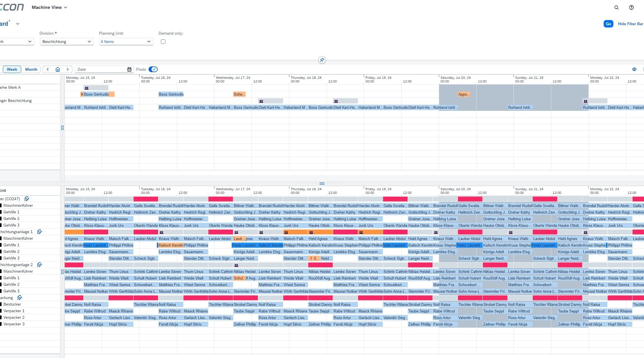Select Harder Alwin on Monday in the (CO247) Maschinenführer row
Screen dimensions: 644x358
(x=121, y=206)
